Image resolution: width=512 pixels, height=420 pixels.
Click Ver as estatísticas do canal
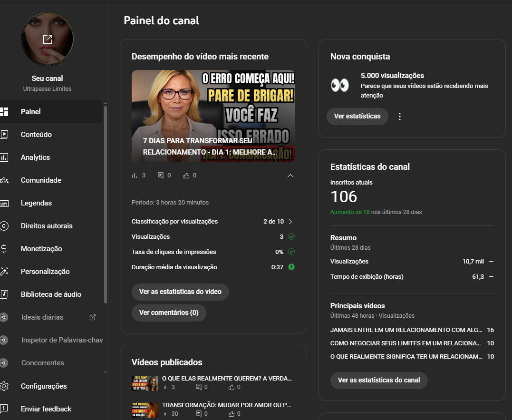click(x=379, y=380)
